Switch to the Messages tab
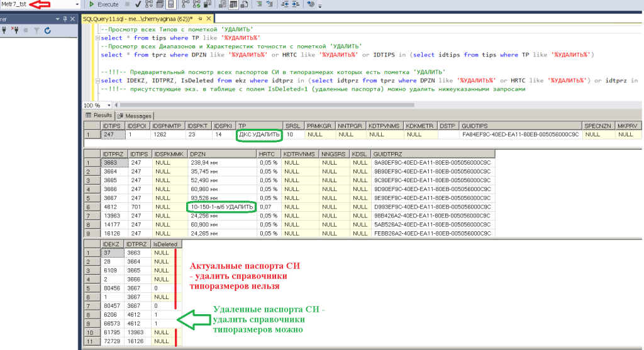 [135, 116]
